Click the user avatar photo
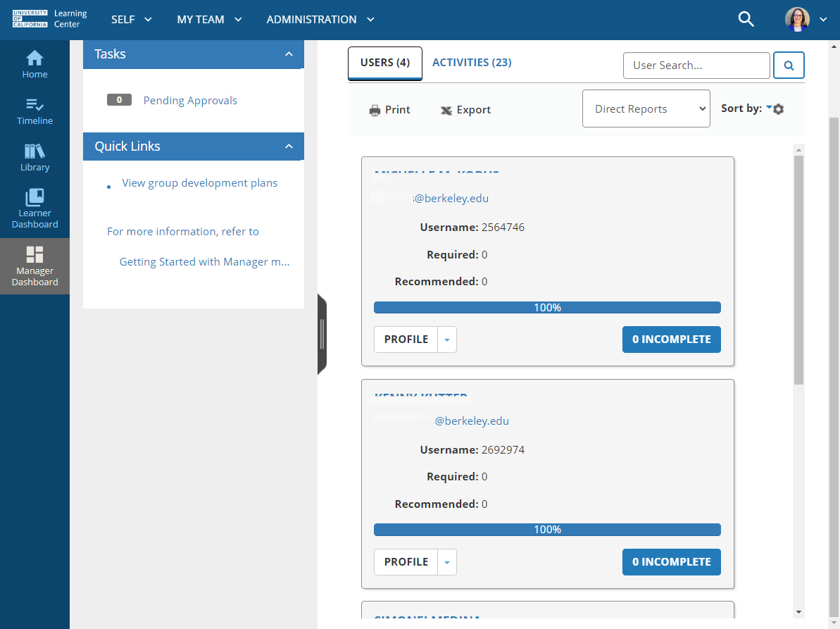Viewport: 840px width, 629px height. click(796, 19)
